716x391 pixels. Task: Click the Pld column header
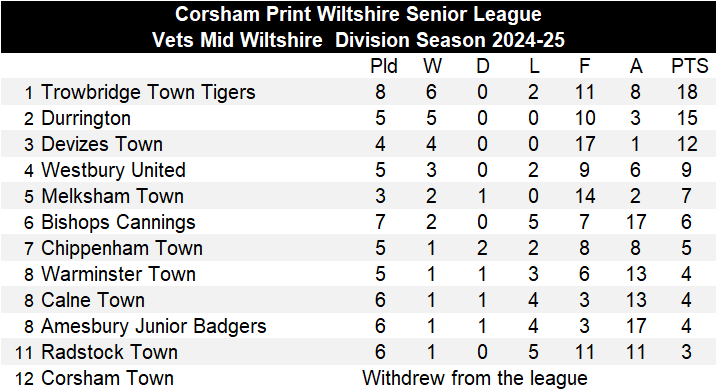[x=384, y=67]
